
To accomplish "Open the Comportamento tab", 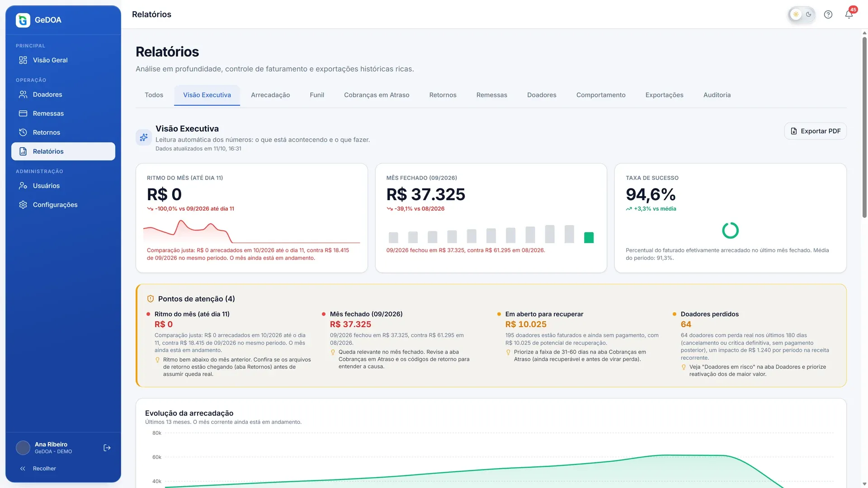I will tap(601, 95).
